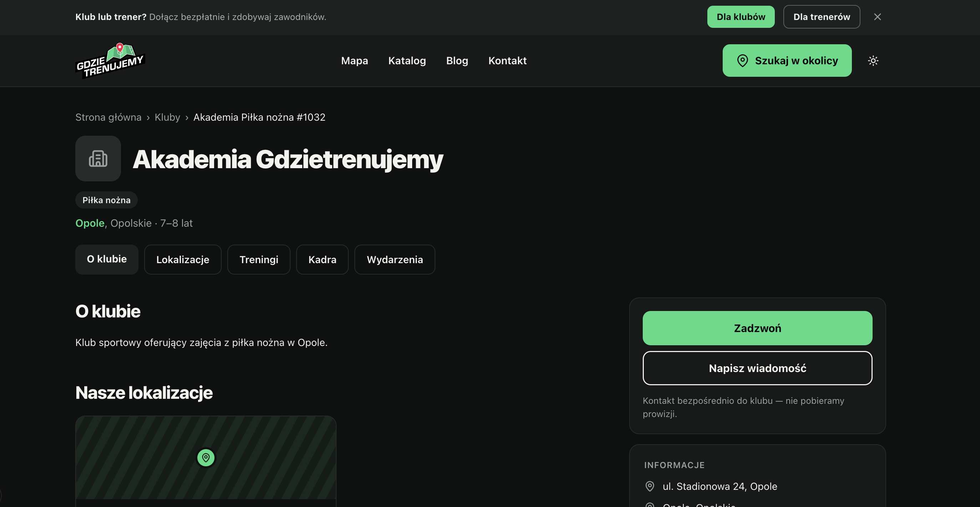The image size is (980, 507).
Task: Click the striped location map thumbnail
Action: (206, 457)
